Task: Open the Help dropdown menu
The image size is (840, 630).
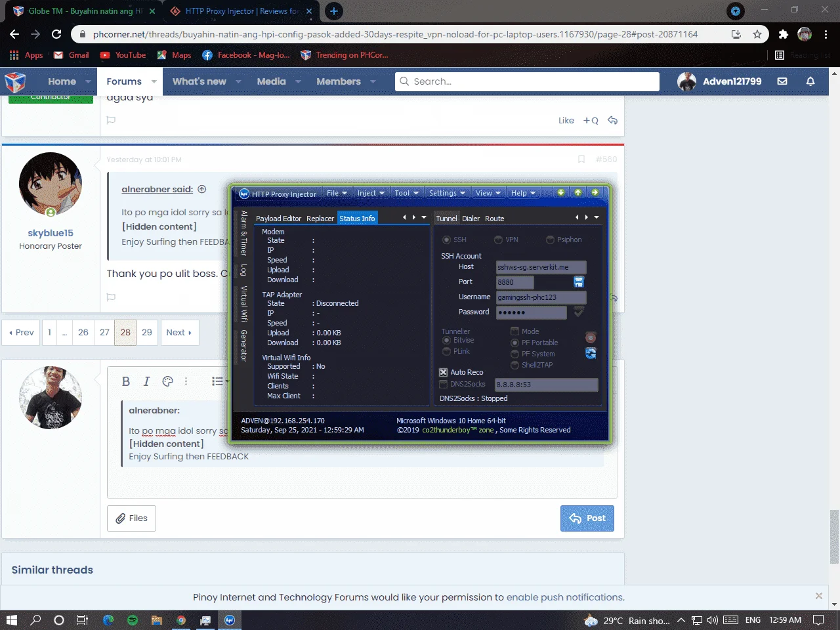Action: [523, 193]
